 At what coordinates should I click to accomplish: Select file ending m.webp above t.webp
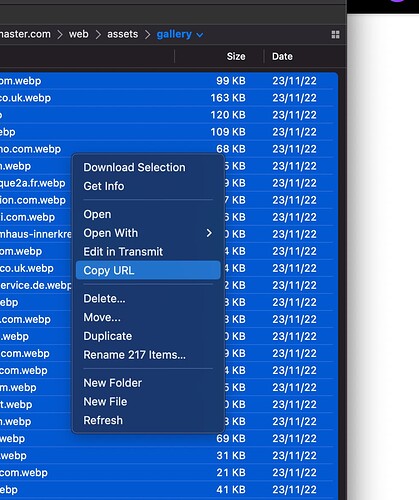pyautogui.click(x=18, y=388)
